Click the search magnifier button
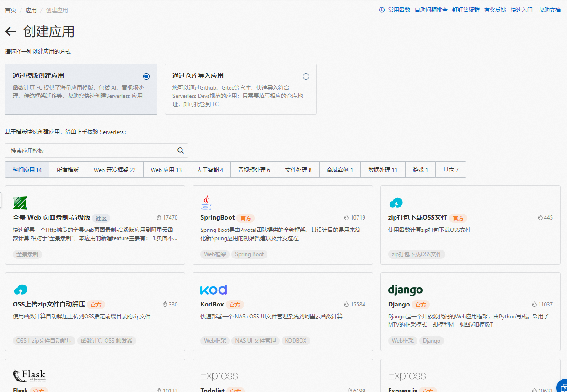Viewport: 567px width, 392px height. click(181, 150)
